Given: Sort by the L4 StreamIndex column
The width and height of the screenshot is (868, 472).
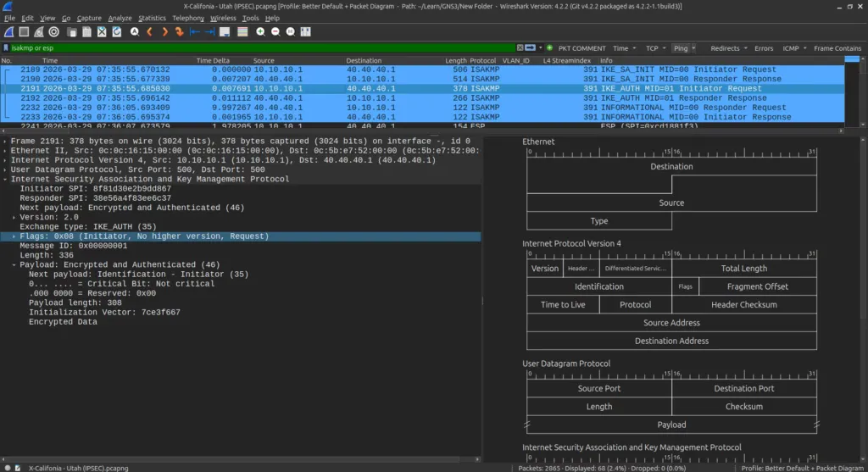Looking at the screenshot, I should coord(567,61).
